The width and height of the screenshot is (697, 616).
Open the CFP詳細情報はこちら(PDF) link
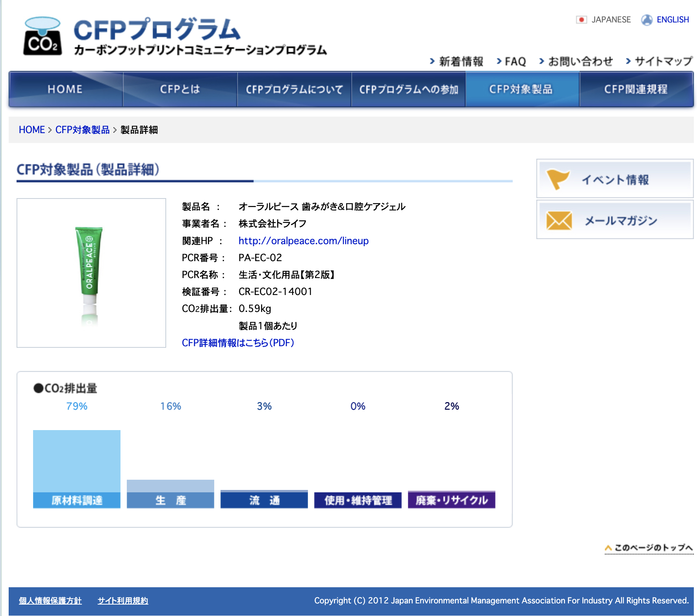coord(238,343)
